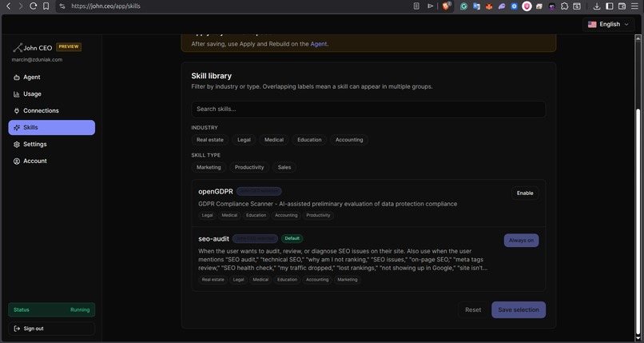
Task: Open the Google Translate extension
Action: coord(476,6)
